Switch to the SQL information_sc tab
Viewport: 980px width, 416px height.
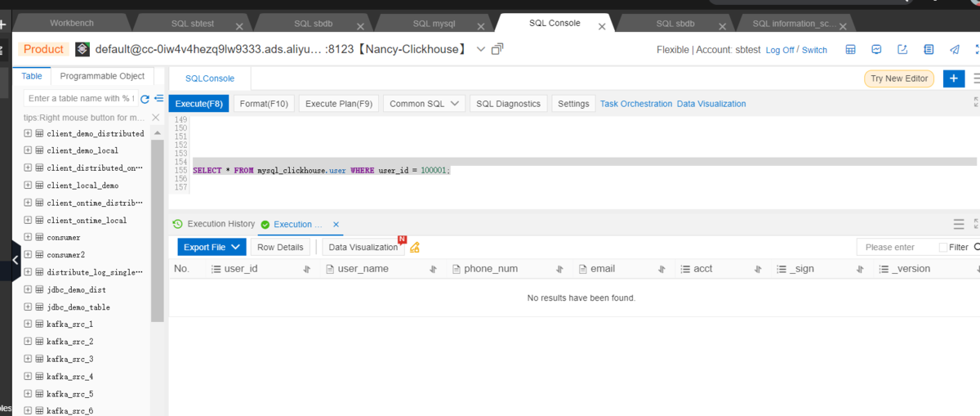pyautogui.click(x=795, y=25)
